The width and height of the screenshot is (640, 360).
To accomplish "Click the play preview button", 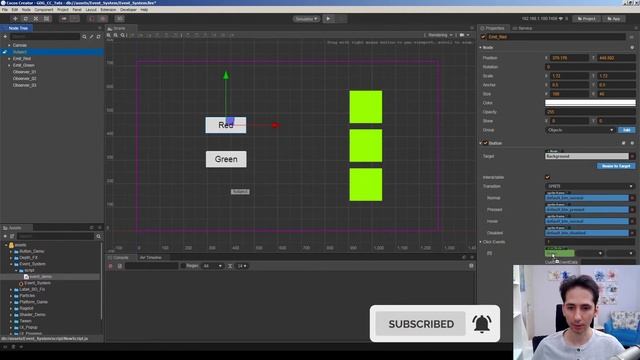I will 329,19.
